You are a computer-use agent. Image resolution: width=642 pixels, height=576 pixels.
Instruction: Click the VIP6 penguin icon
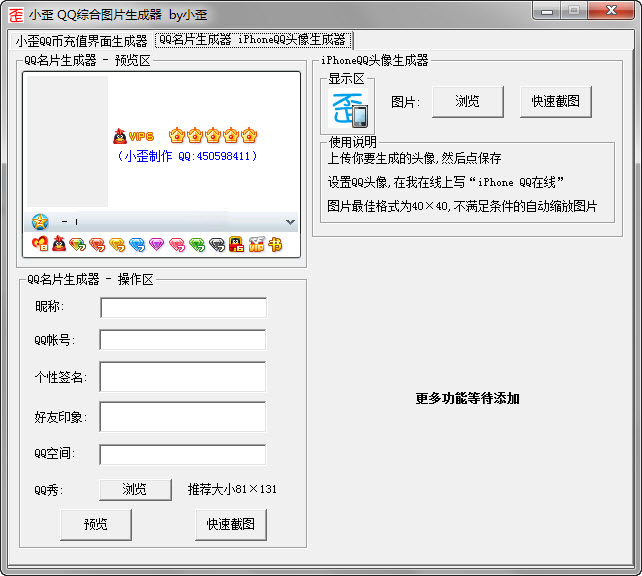[120, 136]
